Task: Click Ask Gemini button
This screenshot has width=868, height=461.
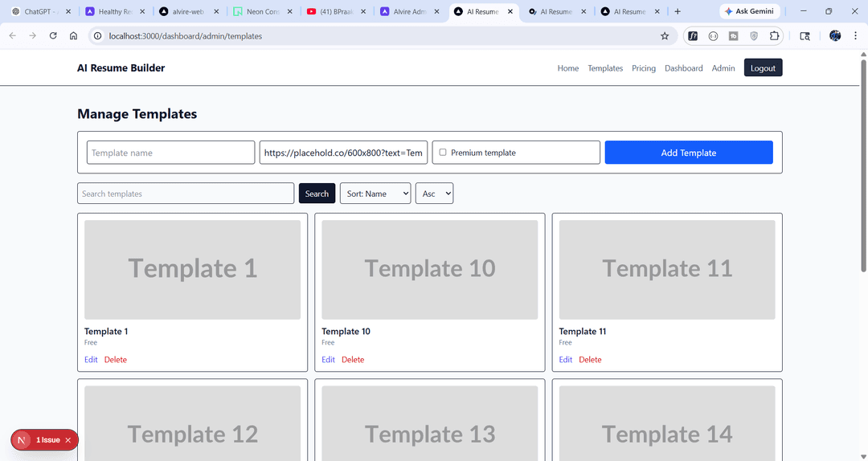Action: pos(750,11)
